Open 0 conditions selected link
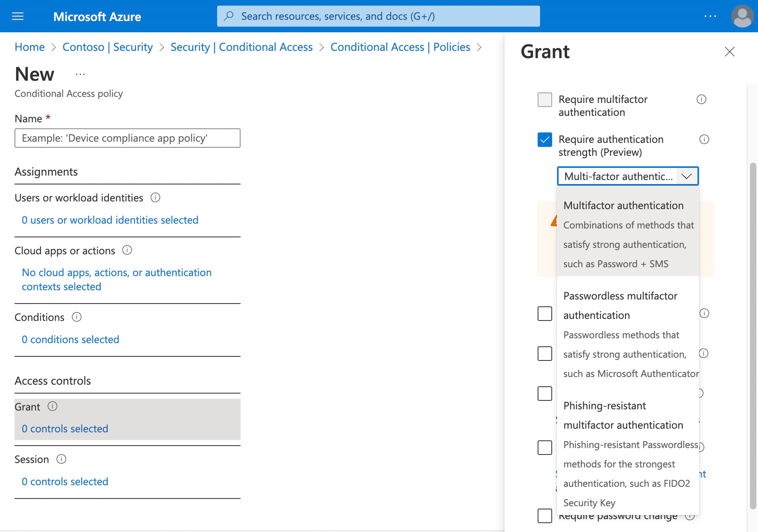 (71, 339)
